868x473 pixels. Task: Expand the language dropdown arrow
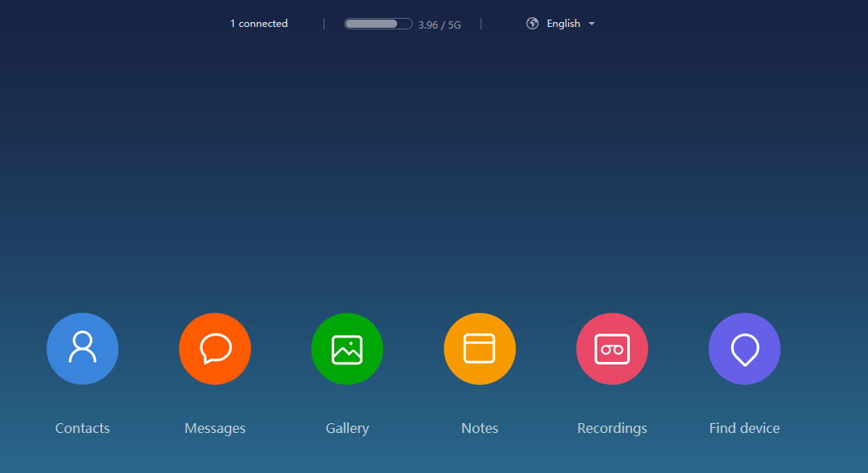click(592, 25)
